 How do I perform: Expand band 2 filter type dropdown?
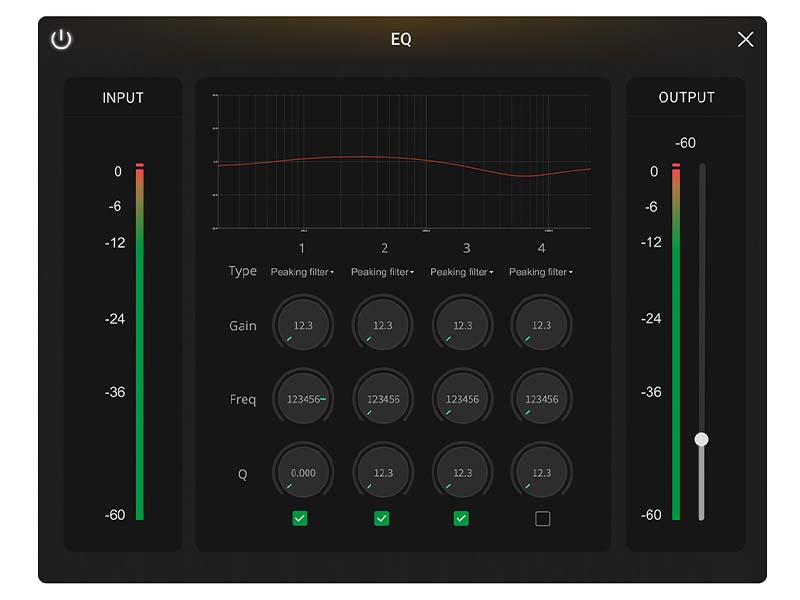pos(383,272)
